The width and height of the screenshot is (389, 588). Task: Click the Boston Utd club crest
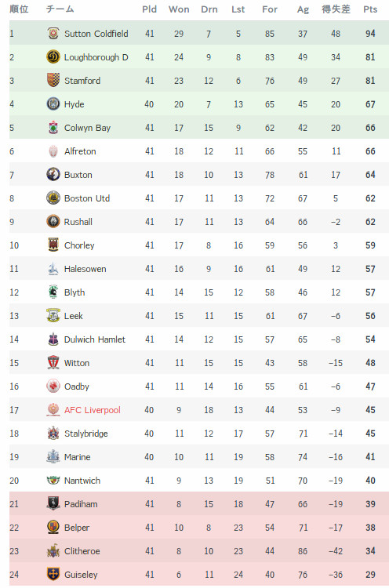coord(53,198)
